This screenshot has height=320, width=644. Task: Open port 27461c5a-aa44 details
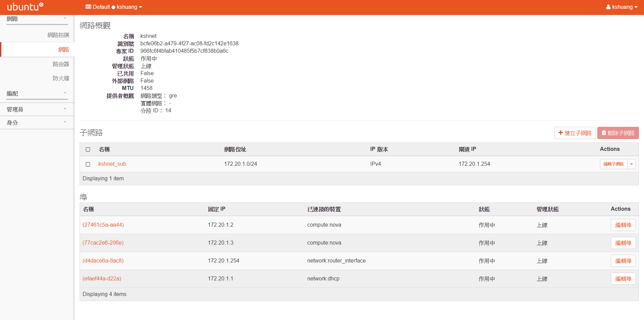coord(103,225)
